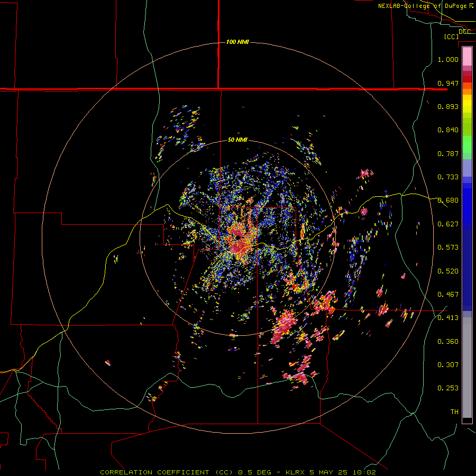Click the 0.947 scale value
Image resolution: width=476 pixels, height=476 pixels.
pyautogui.click(x=448, y=83)
